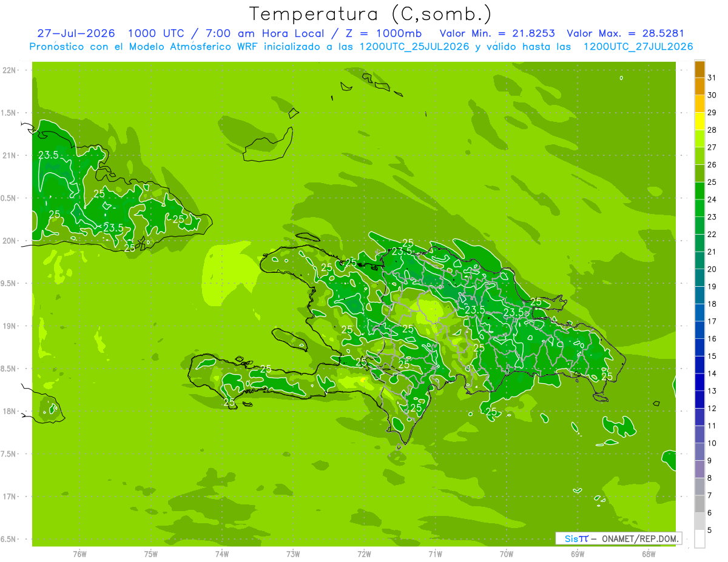Click the '73W' longitude axis label
This screenshot has width=728, height=562.
click(293, 554)
